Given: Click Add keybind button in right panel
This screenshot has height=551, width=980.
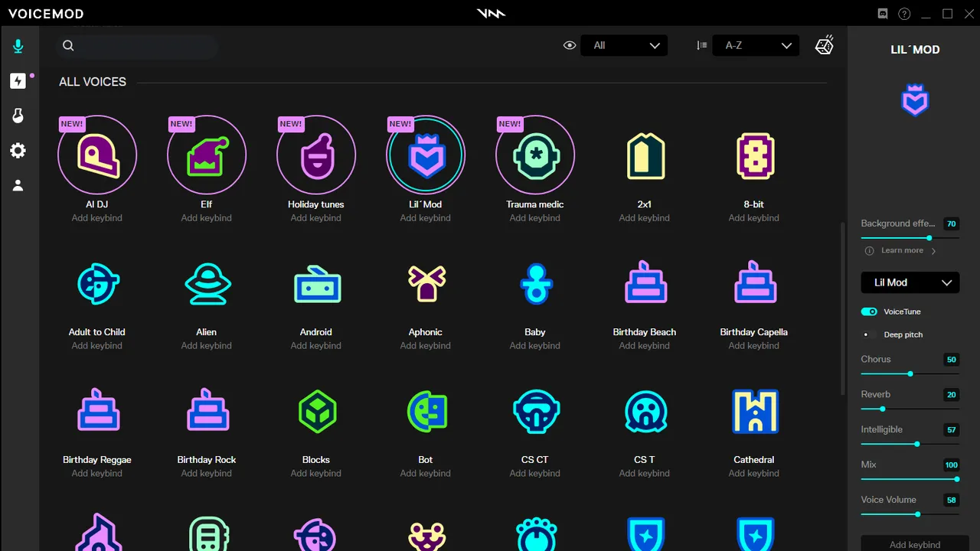Looking at the screenshot, I should (x=915, y=544).
